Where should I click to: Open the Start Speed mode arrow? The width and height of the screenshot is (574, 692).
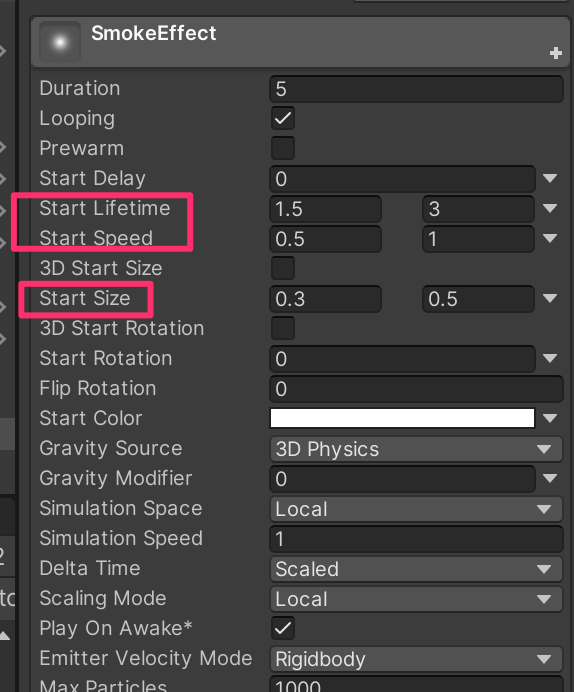tap(550, 238)
